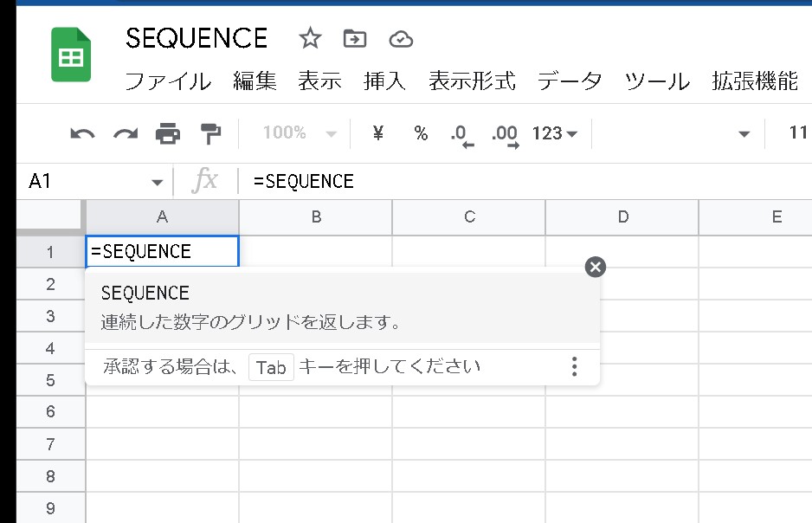Apply currency format with the ¥ icon

(377, 133)
